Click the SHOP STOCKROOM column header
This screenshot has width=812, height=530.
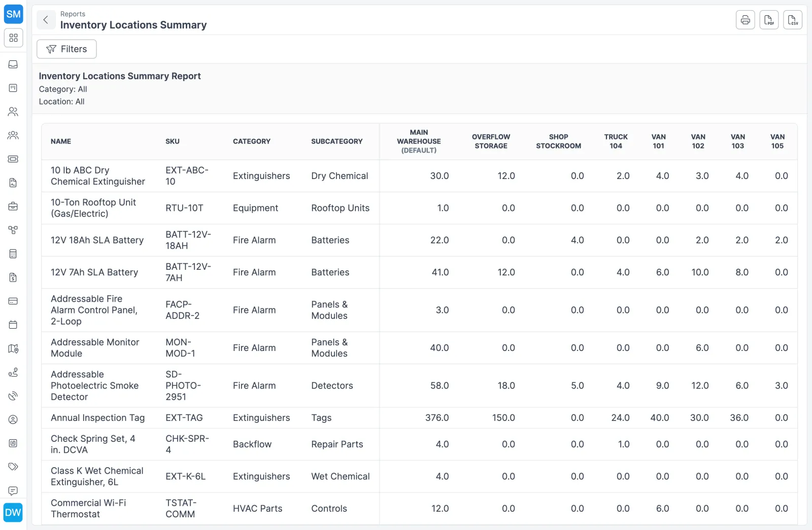coord(558,142)
